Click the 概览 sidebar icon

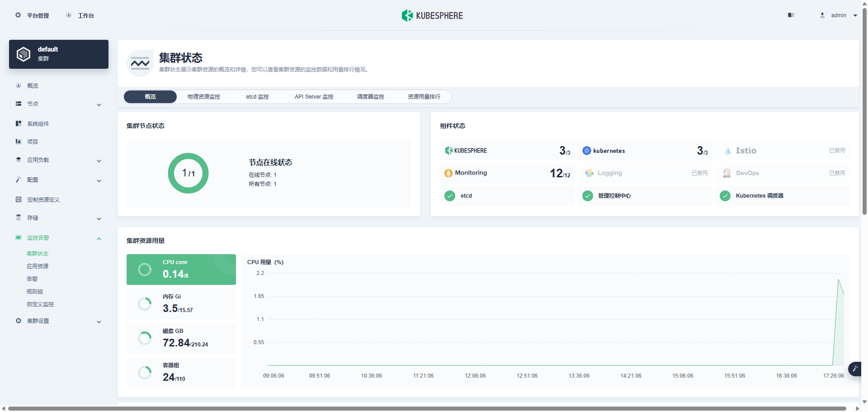19,85
